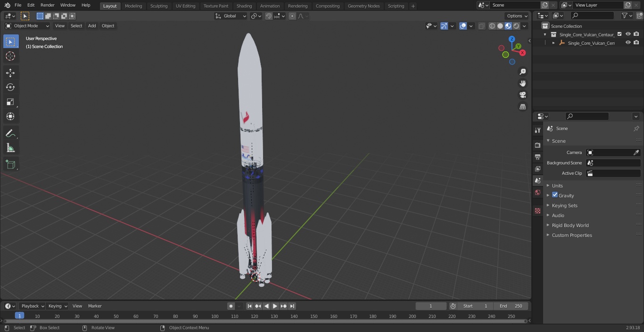Click the End frame field
The width and height of the screenshot is (644, 332).
(x=511, y=306)
